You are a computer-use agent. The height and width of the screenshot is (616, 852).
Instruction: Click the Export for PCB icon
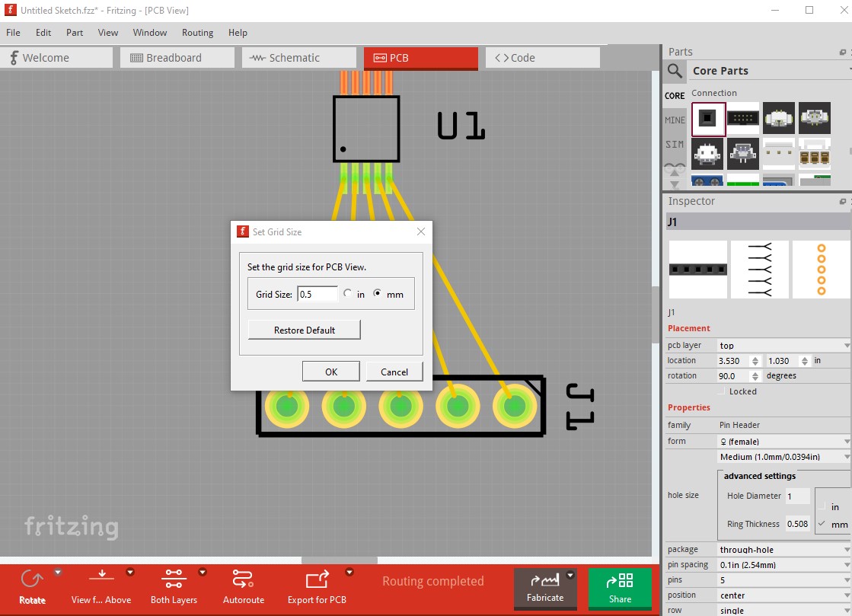[318, 579]
